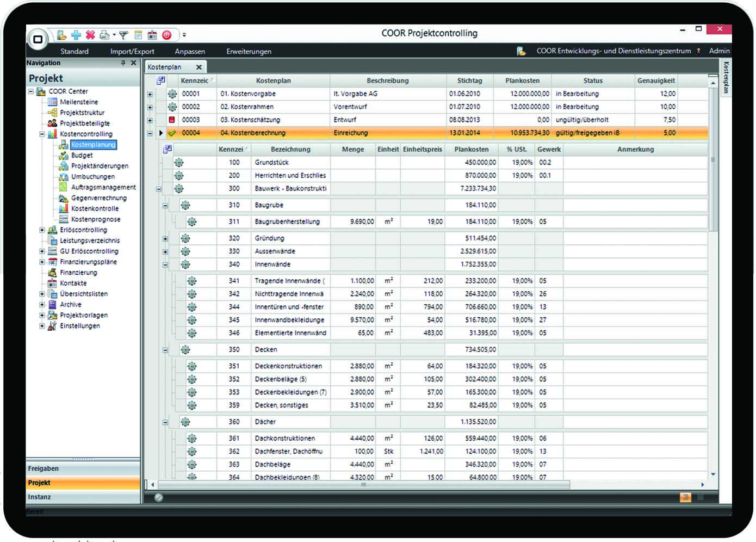
Task: Close the Navigation panel
Action: [x=134, y=63]
